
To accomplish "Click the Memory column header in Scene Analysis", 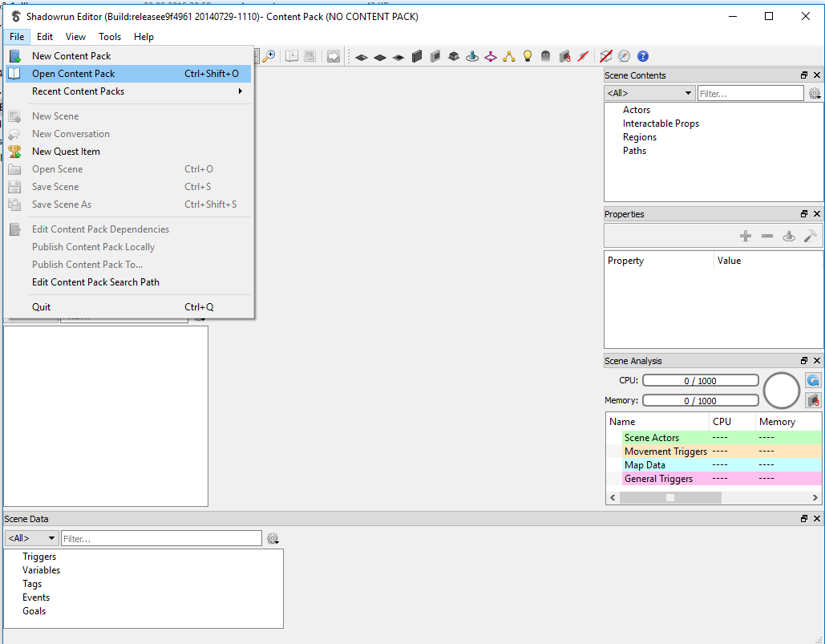I will (x=787, y=421).
